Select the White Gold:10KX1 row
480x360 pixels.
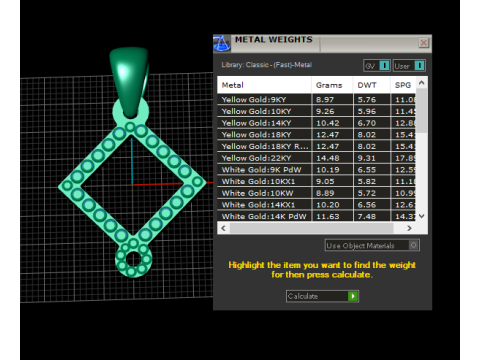pos(316,181)
